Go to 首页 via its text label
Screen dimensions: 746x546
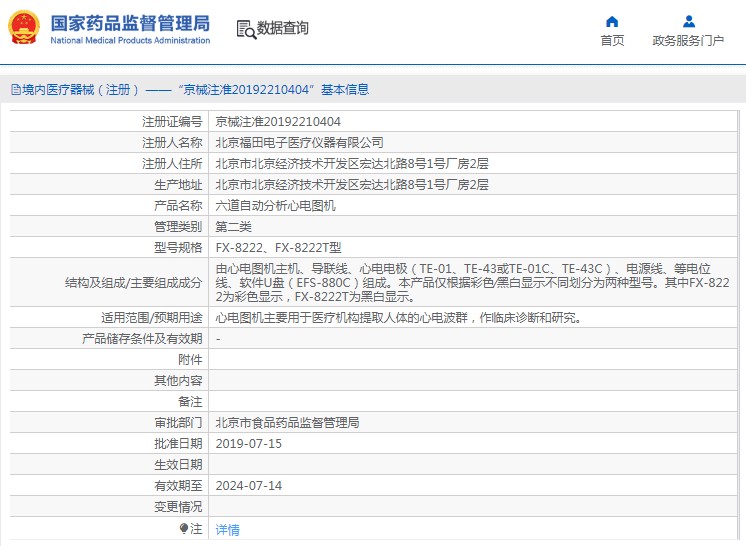[x=612, y=41]
